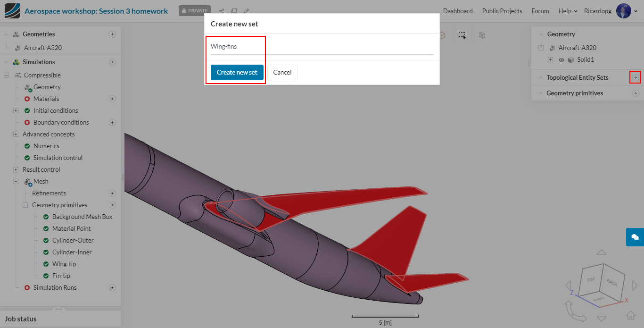Image resolution: width=644 pixels, height=328 pixels.
Task: Click the share project icon
Action: tap(222, 11)
